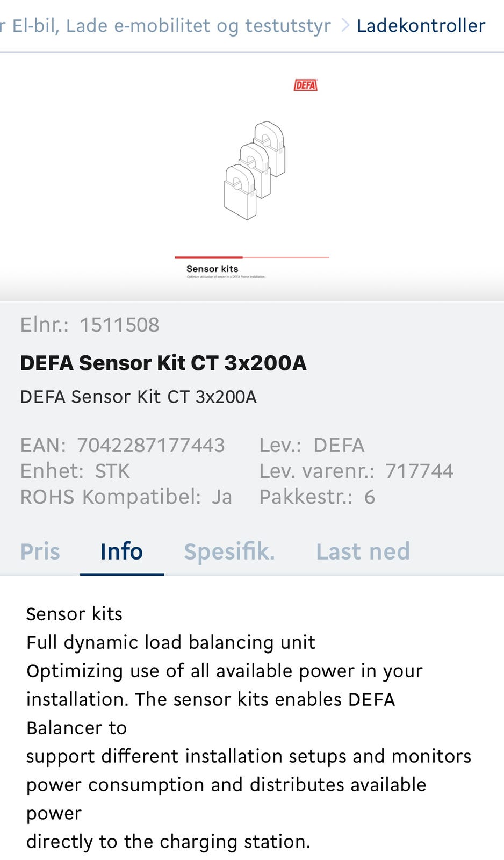Click the Lev. varenr. 717744 value
Screen dimensions: 504x860
coord(420,471)
